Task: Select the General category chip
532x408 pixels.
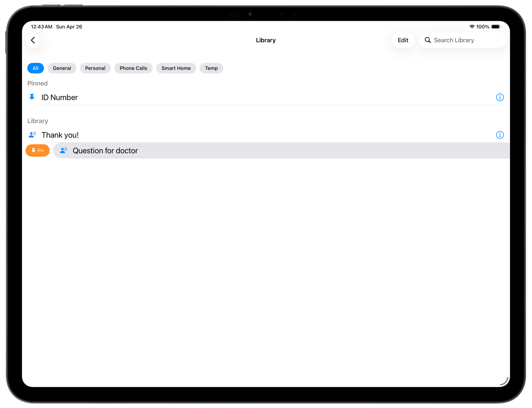Action: point(62,68)
